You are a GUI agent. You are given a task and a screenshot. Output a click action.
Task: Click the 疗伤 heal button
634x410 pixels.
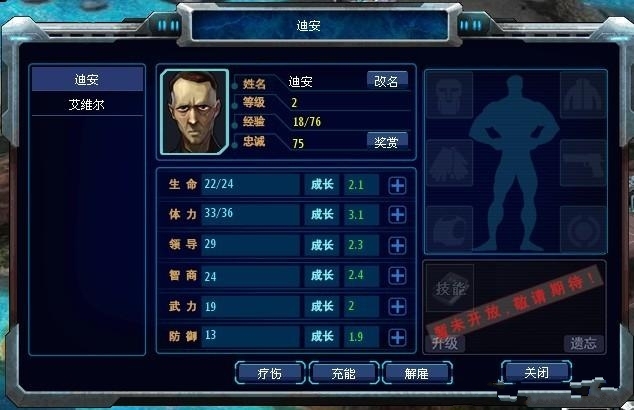tap(270, 373)
